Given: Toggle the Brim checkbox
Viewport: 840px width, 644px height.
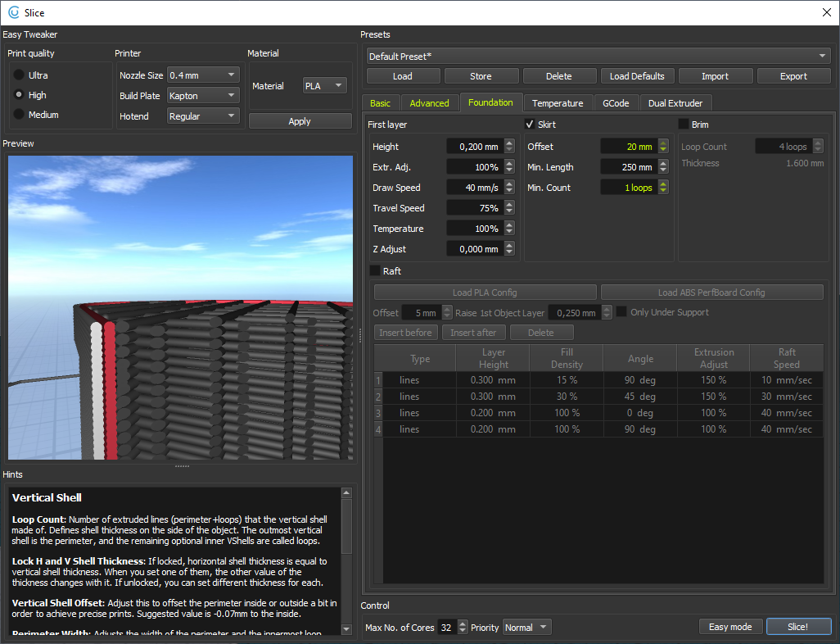Looking at the screenshot, I should (x=684, y=125).
